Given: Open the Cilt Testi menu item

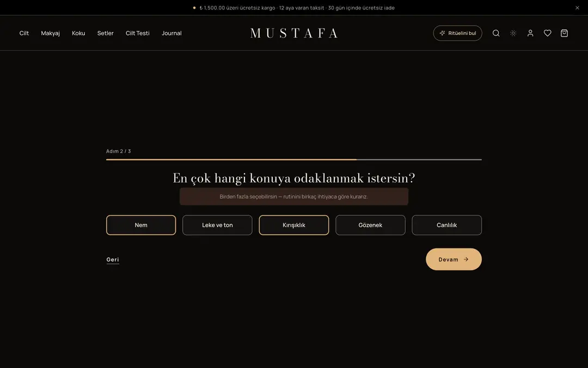Looking at the screenshot, I should 138,33.
